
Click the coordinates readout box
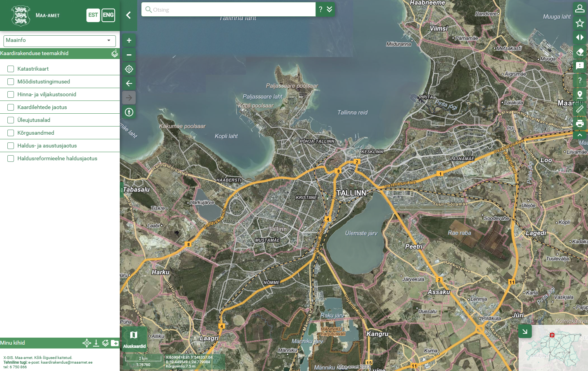pyautogui.click(x=189, y=362)
